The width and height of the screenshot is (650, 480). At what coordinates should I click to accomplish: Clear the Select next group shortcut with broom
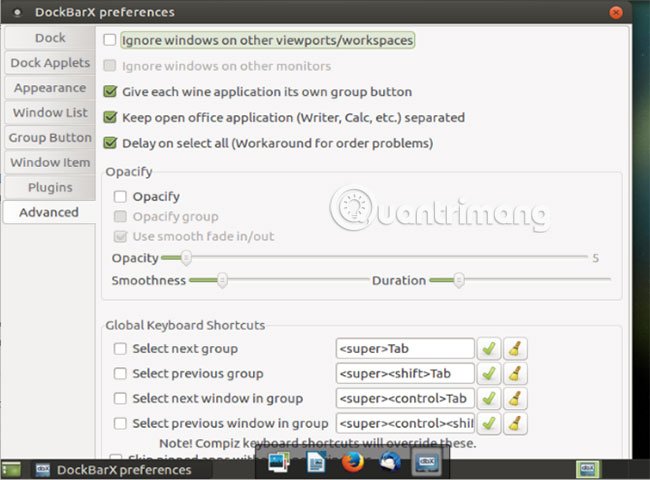[515, 348]
